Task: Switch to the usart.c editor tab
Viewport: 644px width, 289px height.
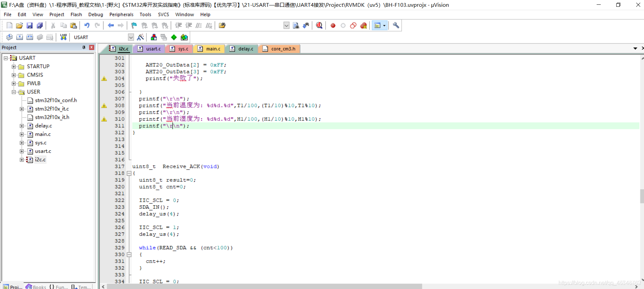Action: tap(149, 49)
